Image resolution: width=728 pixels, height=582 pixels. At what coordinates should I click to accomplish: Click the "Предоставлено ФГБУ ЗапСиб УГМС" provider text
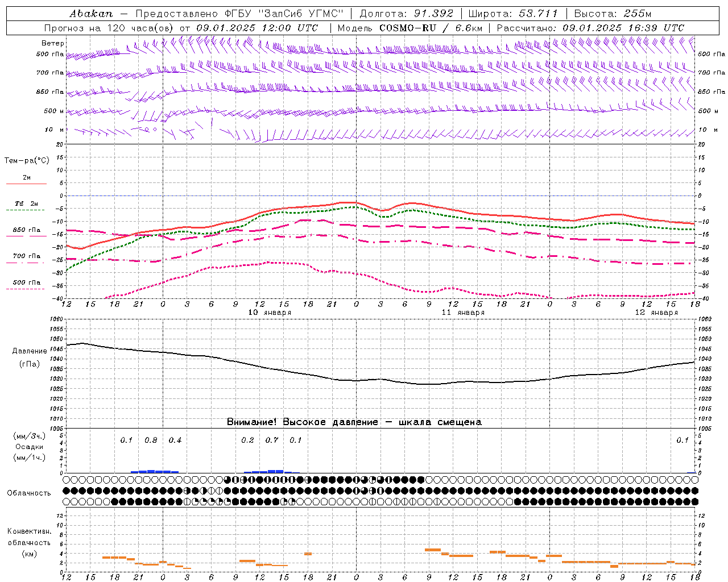pos(239,14)
